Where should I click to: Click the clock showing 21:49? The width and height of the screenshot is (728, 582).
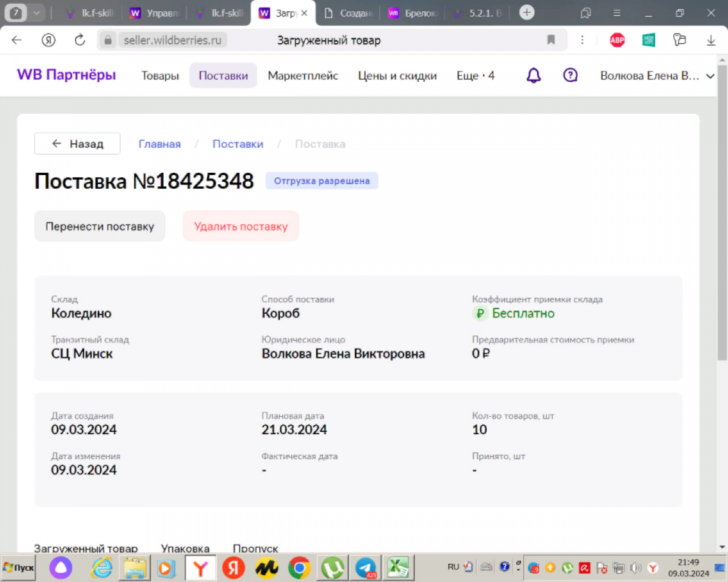point(689,562)
